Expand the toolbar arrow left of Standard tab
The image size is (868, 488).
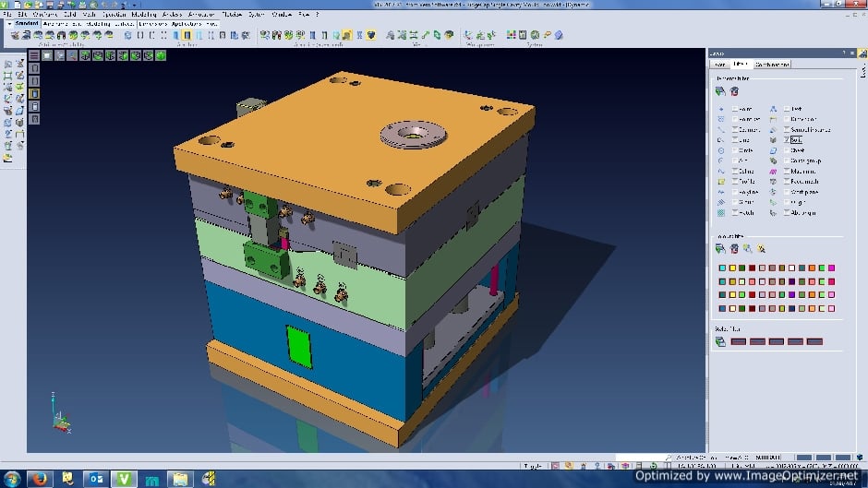click(x=8, y=24)
